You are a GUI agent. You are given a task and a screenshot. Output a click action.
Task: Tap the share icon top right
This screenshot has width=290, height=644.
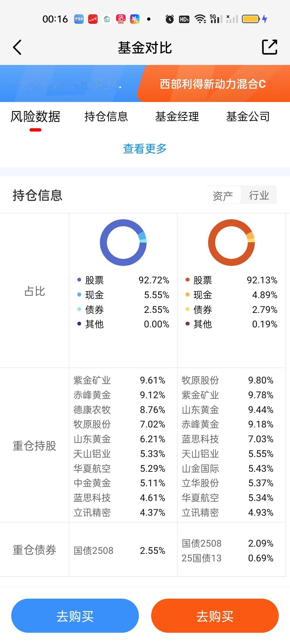269,47
